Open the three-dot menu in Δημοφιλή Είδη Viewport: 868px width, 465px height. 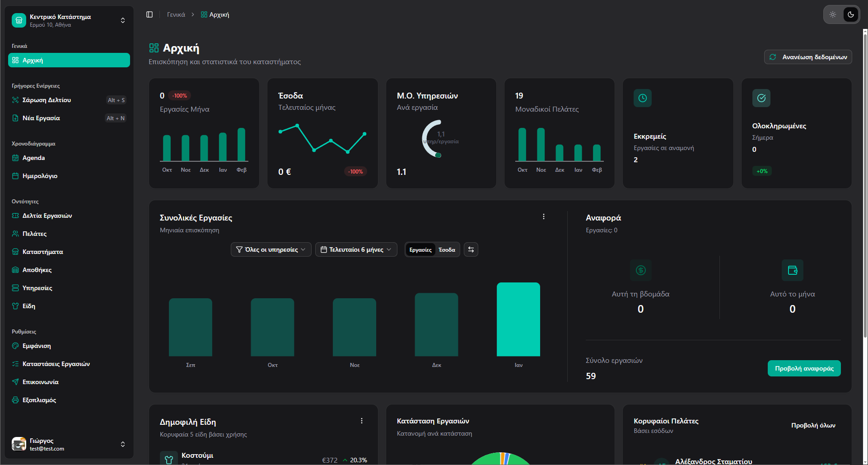pyautogui.click(x=362, y=421)
